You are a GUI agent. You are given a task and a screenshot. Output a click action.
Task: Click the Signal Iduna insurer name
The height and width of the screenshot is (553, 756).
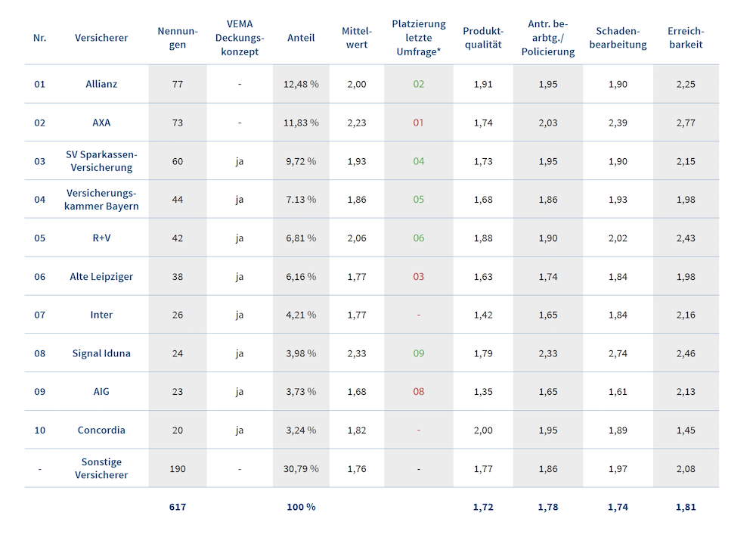[x=101, y=353]
